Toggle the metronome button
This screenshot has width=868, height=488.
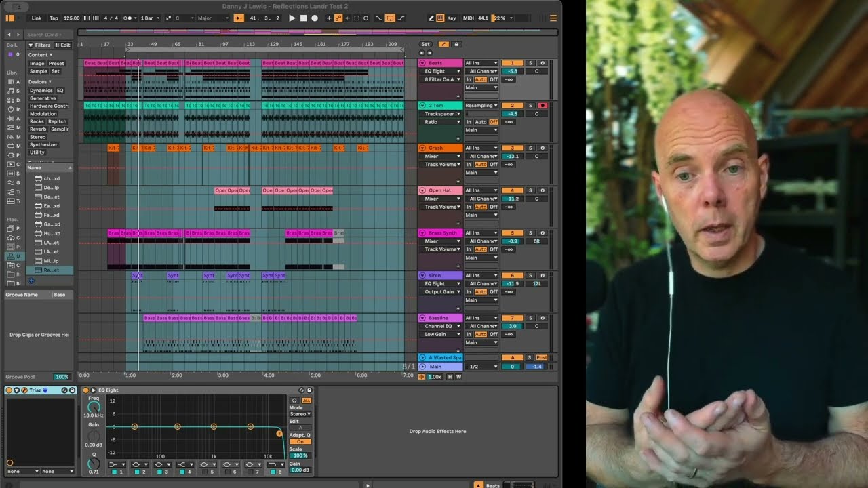click(x=128, y=18)
